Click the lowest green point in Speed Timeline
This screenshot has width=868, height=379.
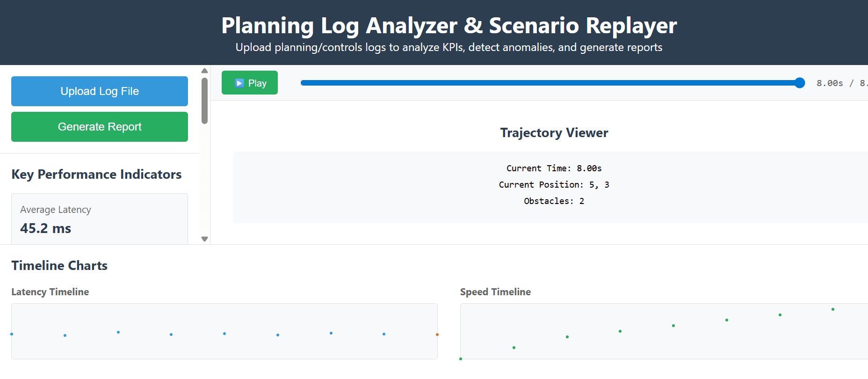pos(461,359)
